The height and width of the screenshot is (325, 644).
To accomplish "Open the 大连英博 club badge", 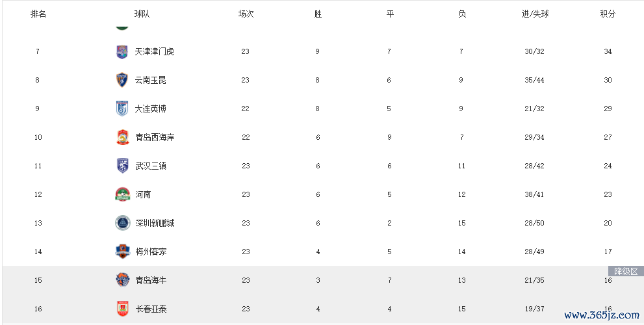I will (x=122, y=109).
